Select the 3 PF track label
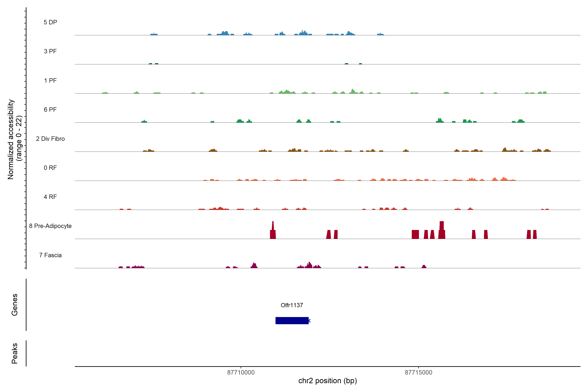Screen dimensions: 588x392 pyautogui.click(x=50, y=51)
